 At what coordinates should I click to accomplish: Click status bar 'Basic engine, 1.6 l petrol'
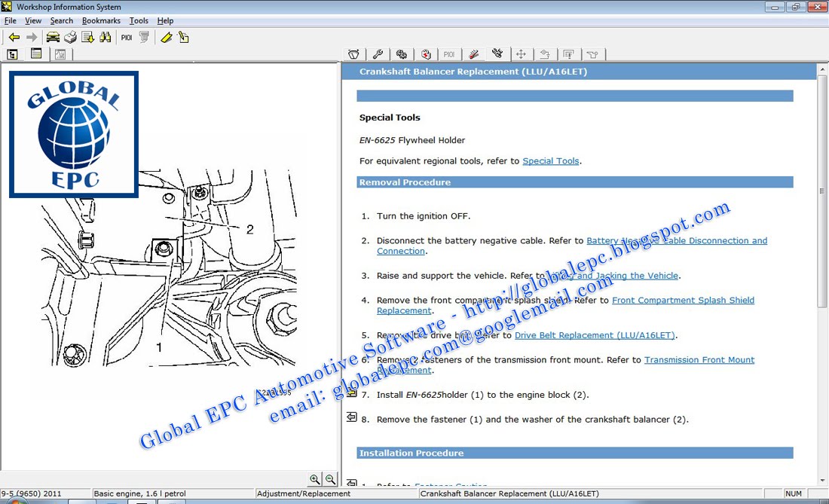(x=173, y=493)
